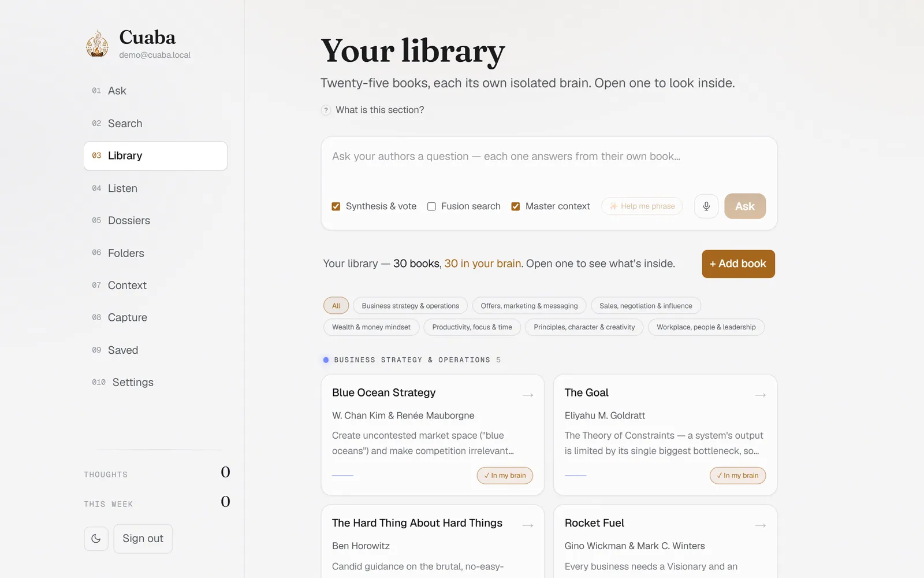Click the question input field
The width and height of the screenshot is (924, 578).
549,165
